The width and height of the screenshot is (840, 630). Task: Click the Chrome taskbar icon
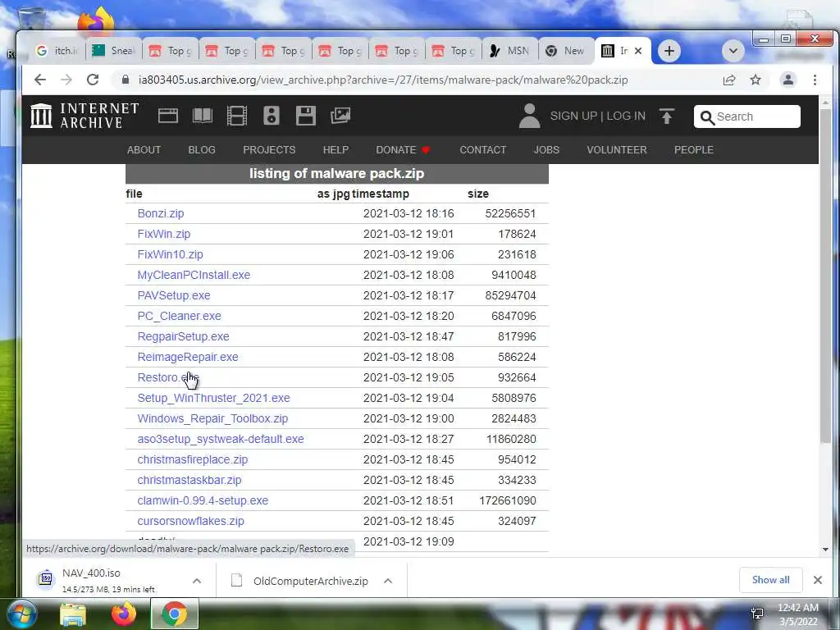[174, 614]
